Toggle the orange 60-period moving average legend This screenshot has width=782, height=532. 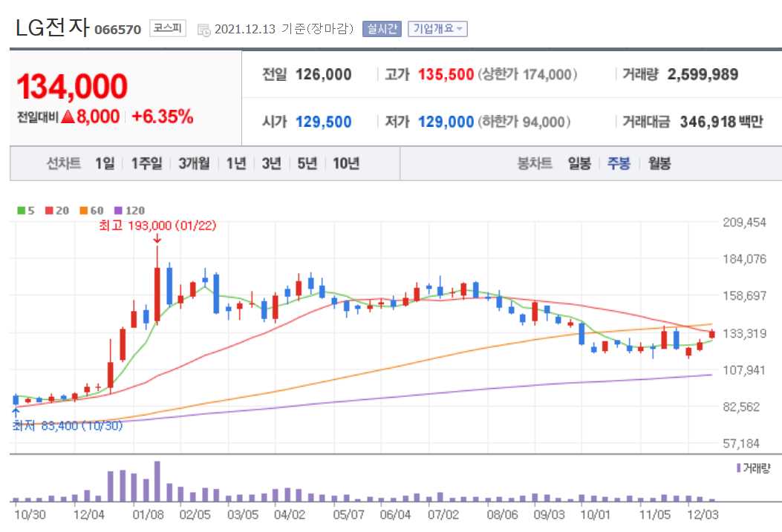tap(84, 211)
